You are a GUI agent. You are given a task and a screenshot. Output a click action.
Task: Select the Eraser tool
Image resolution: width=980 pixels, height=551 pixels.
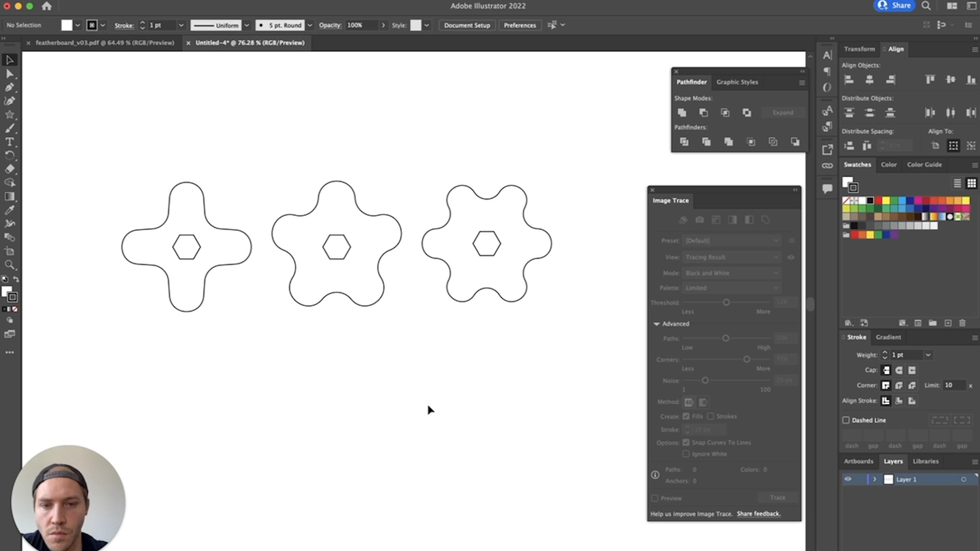pyautogui.click(x=9, y=169)
